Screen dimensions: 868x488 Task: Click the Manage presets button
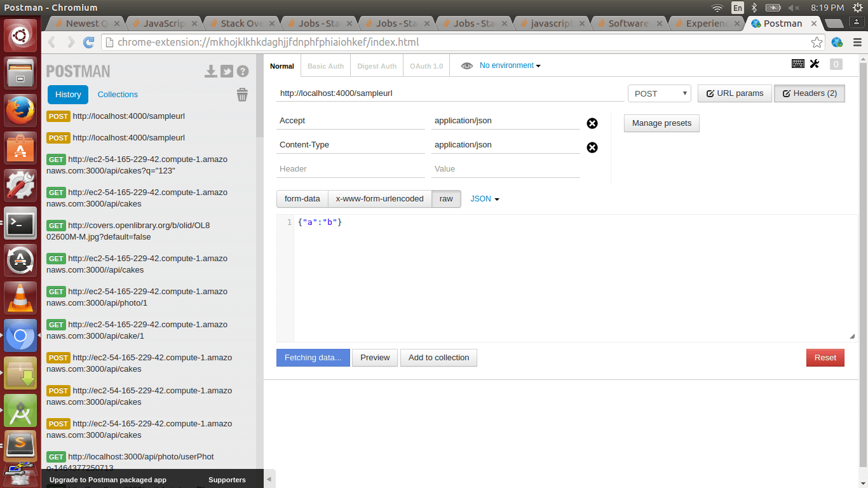[661, 123]
